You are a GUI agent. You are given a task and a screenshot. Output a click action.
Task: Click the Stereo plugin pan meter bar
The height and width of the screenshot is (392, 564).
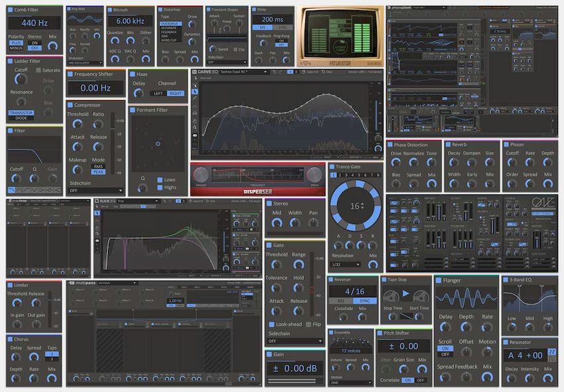click(x=295, y=234)
